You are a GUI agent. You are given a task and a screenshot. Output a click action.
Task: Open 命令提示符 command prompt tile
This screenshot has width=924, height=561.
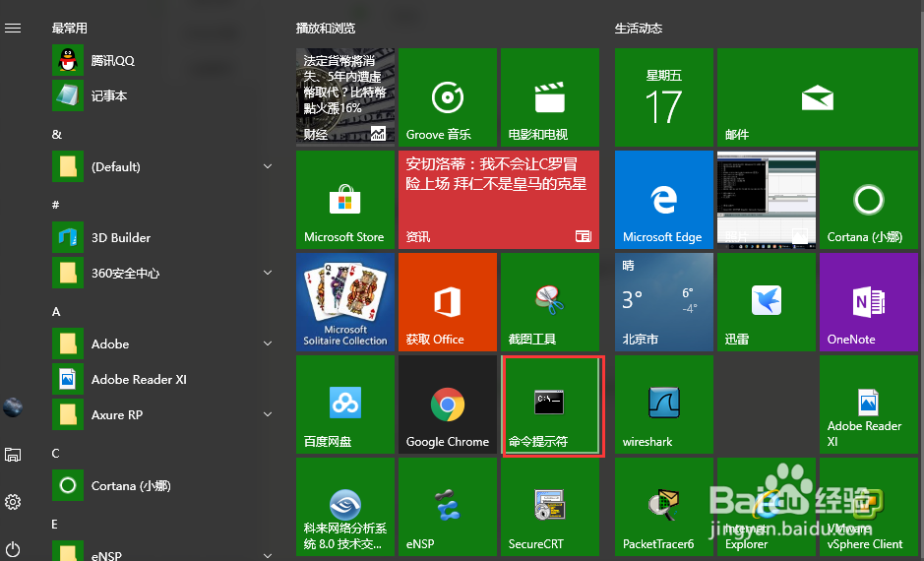[550, 405]
